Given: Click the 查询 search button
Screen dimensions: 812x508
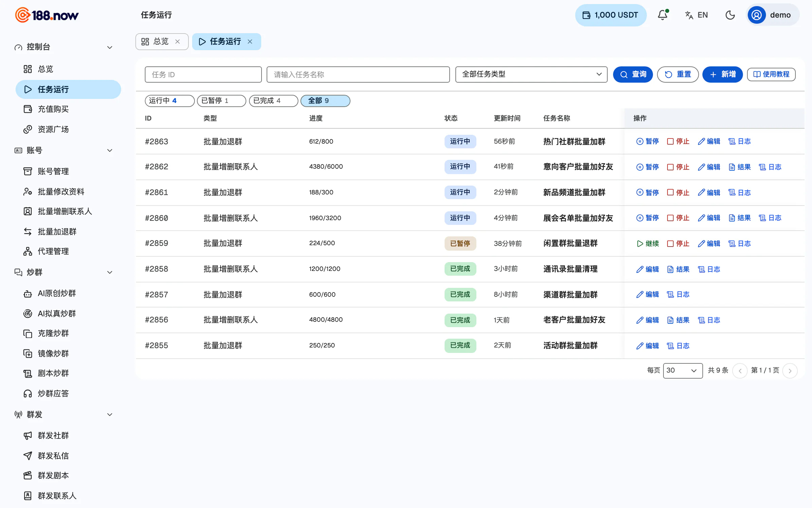Looking at the screenshot, I should tap(633, 75).
